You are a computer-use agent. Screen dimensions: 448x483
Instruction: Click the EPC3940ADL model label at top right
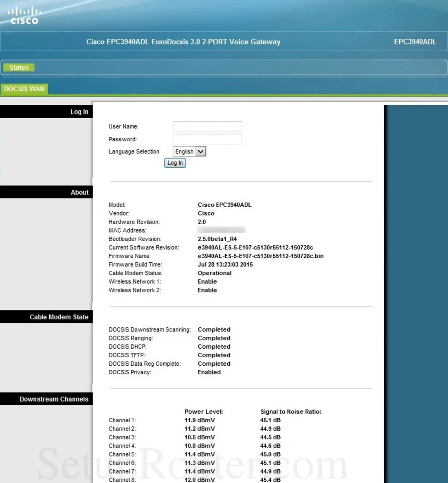[415, 42]
